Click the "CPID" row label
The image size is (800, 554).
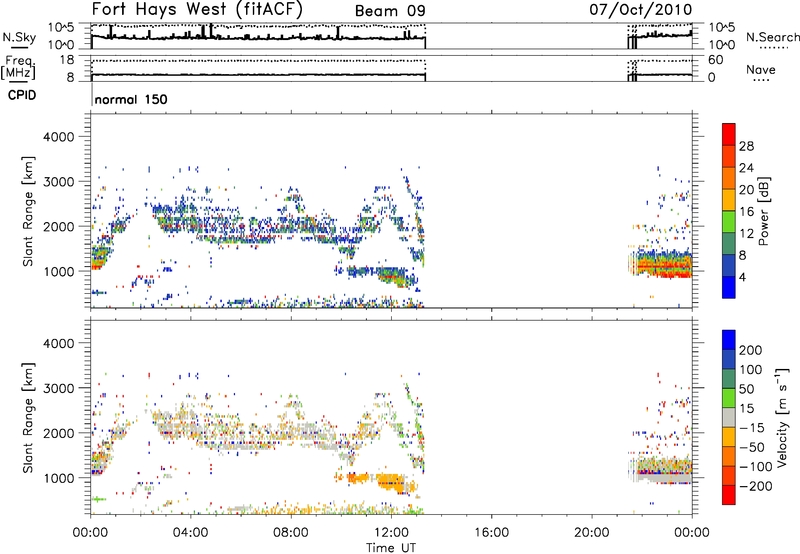pyautogui.click(x=22, y=95)
